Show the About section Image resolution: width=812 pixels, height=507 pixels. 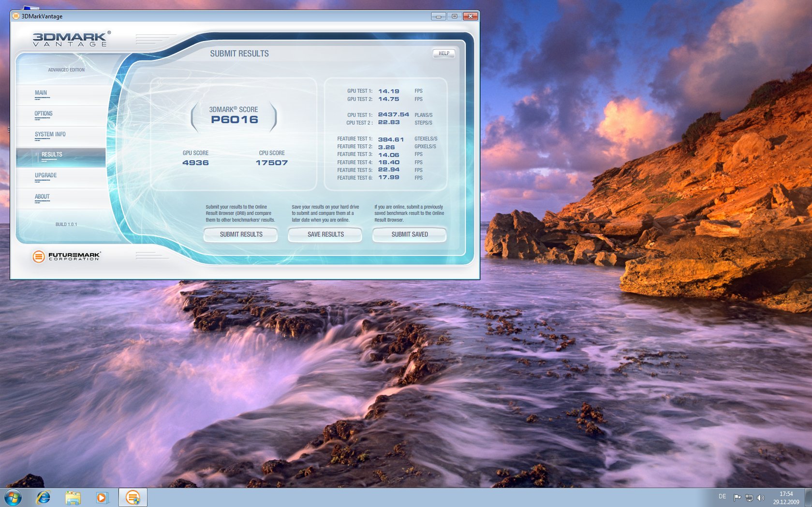tap(42, 197)
